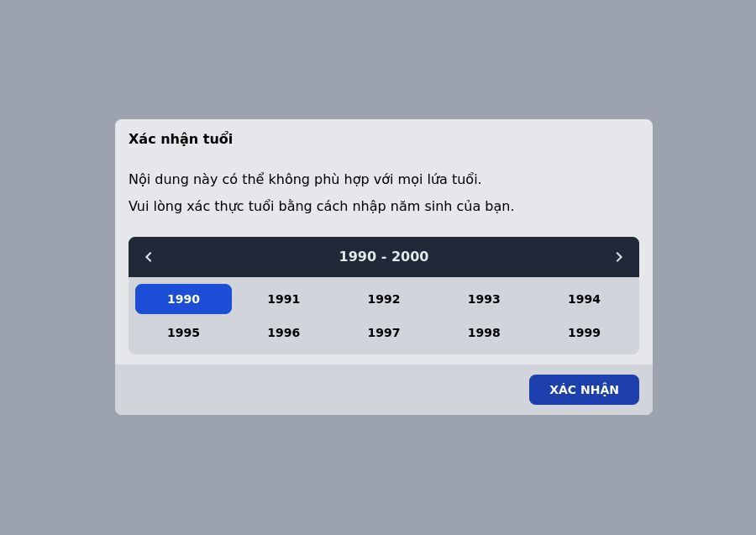Click the "Nội dung này" warning sentence
The height and width of the screenshot is (535, 756).
pos(305,180)
